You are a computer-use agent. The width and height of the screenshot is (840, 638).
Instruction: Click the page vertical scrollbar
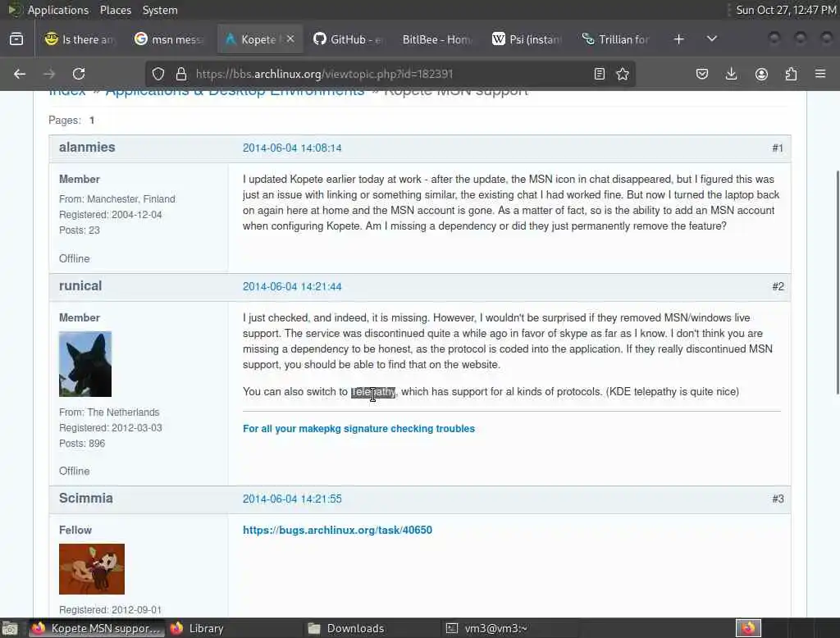point(837,283)
